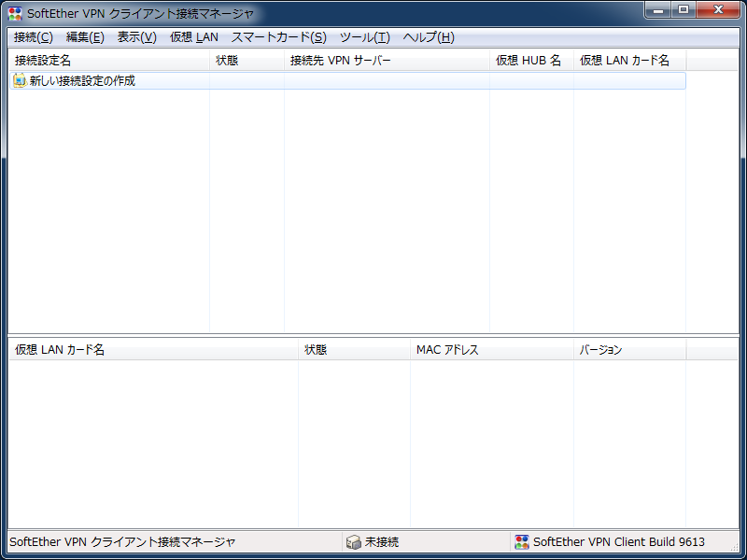The width and height of the screenshot is (747, 560).
Task: Click SoftEther logo icon in title bar
Action: pyautogui.click(x=15, y=13)
